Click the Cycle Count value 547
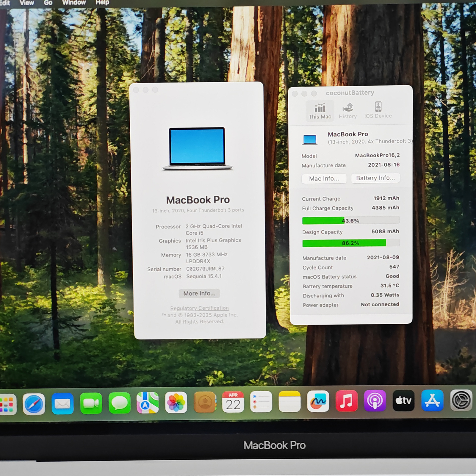The image size is (476, 476). coord(394,267)
